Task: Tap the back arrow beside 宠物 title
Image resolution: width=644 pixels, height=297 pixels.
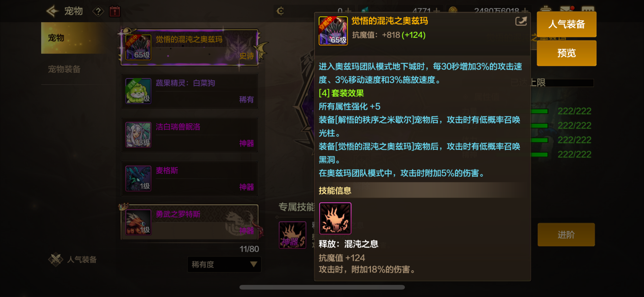Action: tap(52, 11)
